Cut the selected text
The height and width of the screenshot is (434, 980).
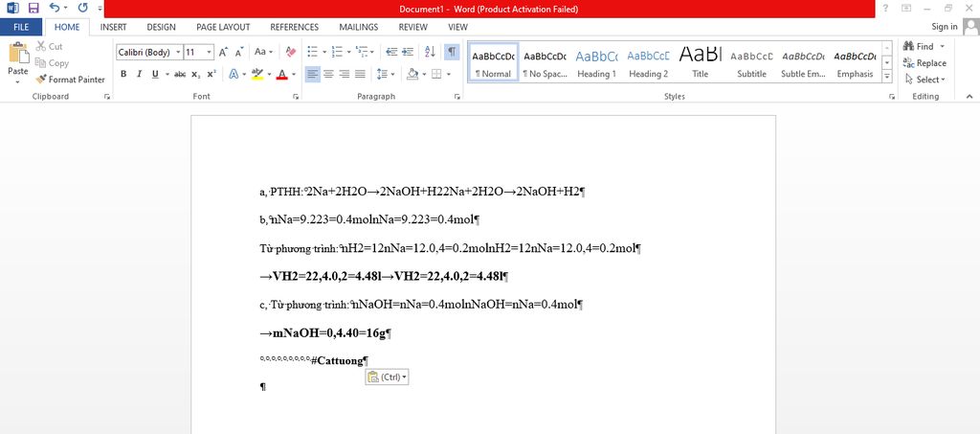[50, 46]
